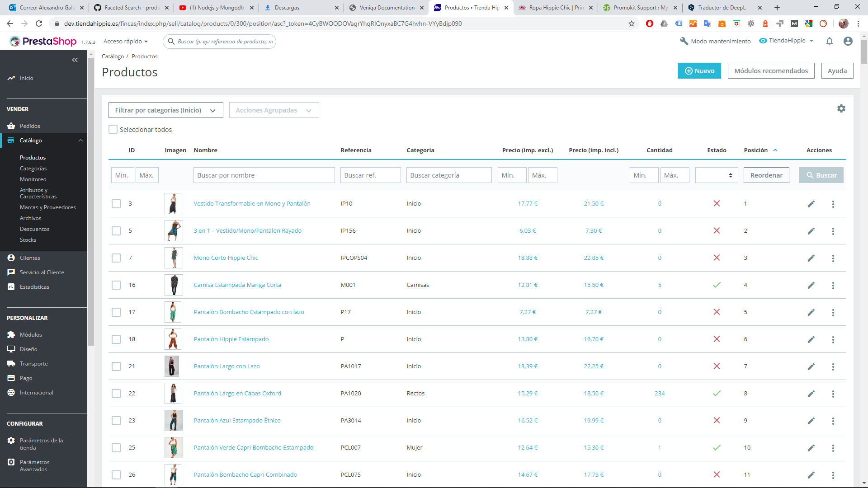This screenshot has width=868, height=488.
Task: Go to Pedidos in sidebar
Action: pos(30,126)
